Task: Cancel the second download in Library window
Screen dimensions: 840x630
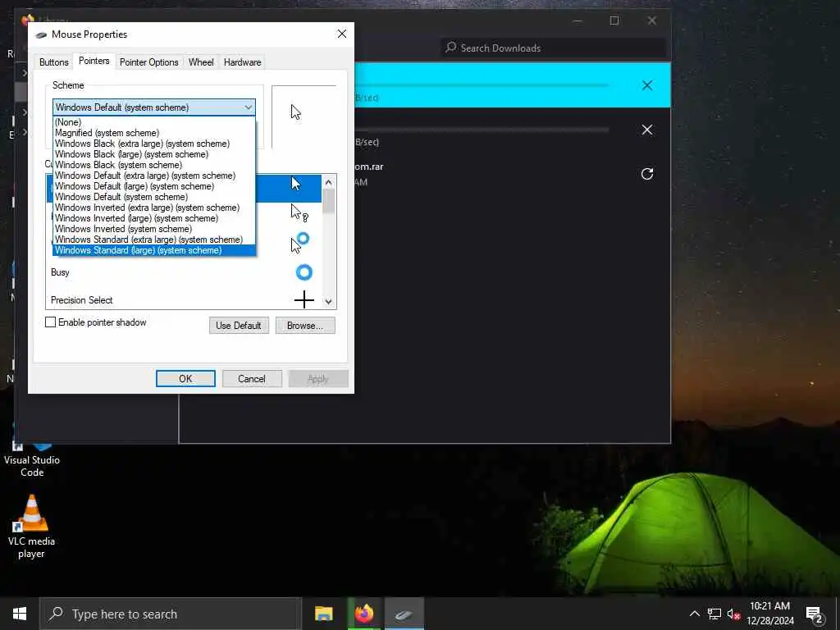Action: click(x=646, y=130)
